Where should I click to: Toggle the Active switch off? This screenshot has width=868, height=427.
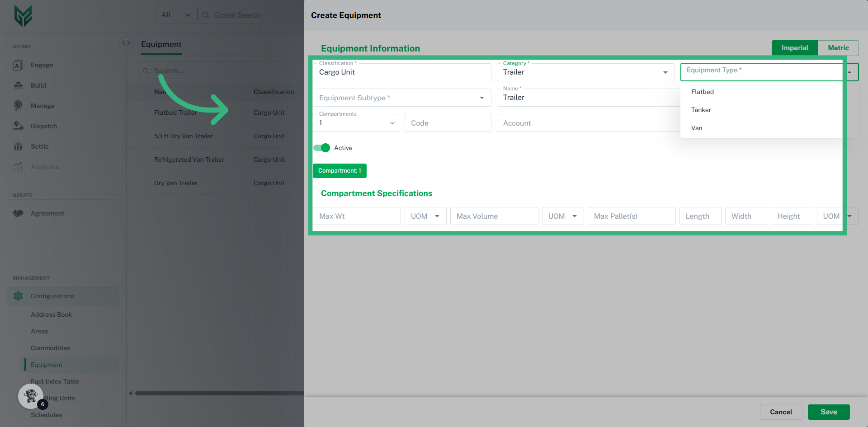coord(321,148)
